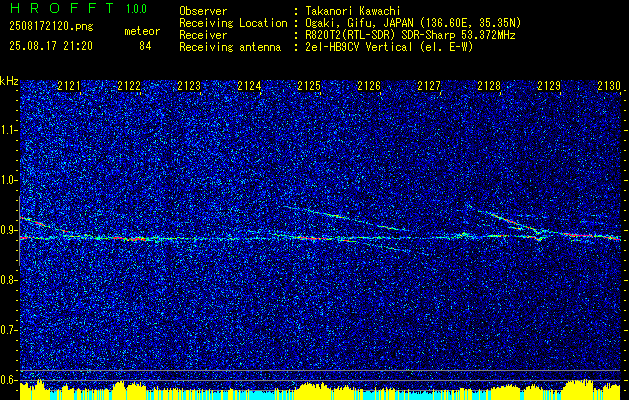Click the meteor count 84
Screen dimensions: 629x400
tap(145, 46)
